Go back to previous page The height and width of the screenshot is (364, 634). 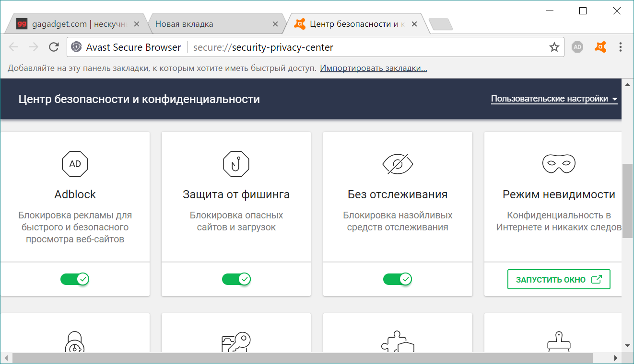[13, 47]
